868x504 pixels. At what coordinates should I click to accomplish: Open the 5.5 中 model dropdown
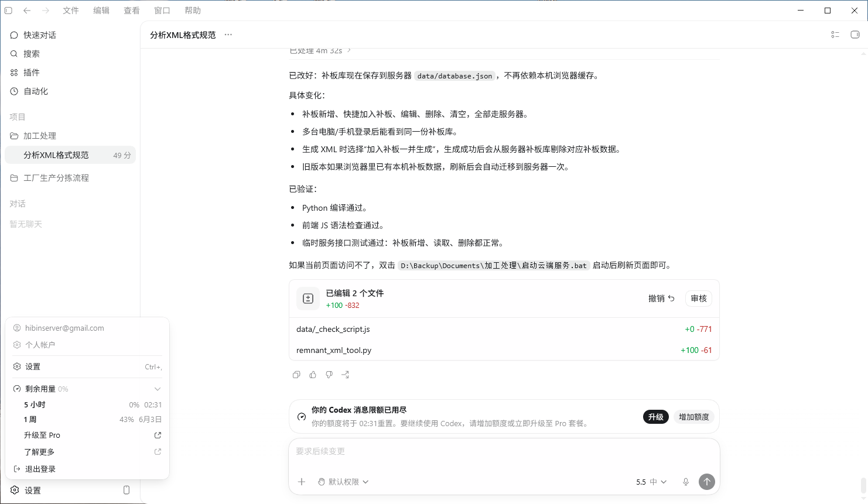tap(651, 482)
